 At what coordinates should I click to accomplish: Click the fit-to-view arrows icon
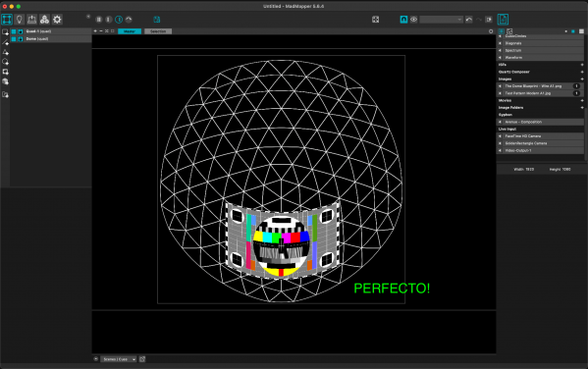point(107,31)
